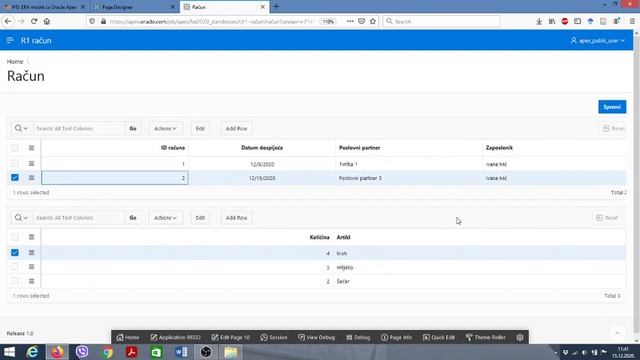
Task: Open Actions menu in items grid
Action: 165,218
